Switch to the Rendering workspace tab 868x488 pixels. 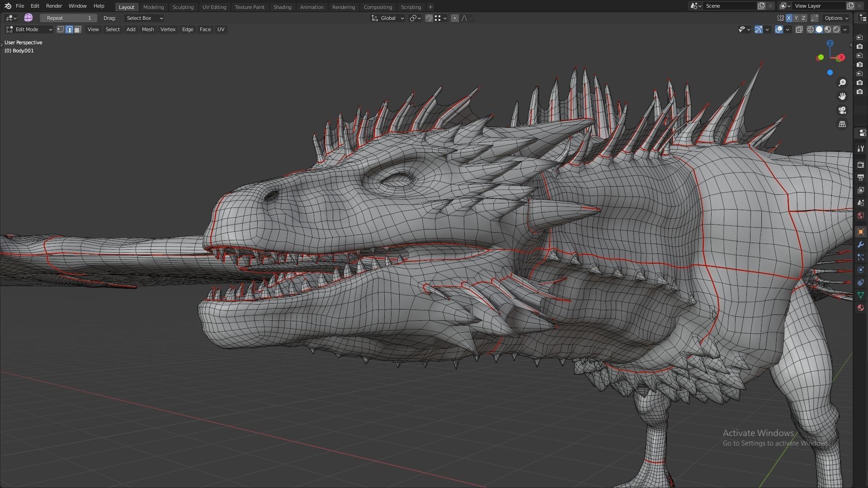pyautogui.click(x=344, y=7)
